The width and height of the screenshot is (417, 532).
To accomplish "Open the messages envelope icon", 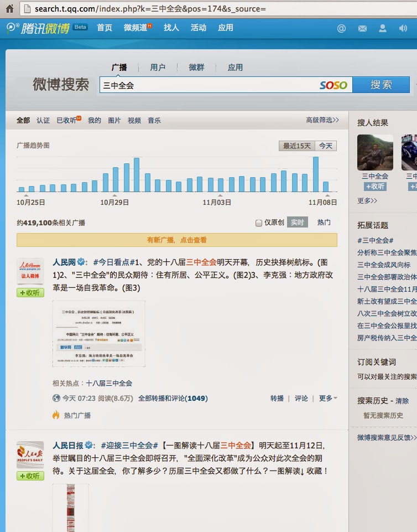I will click(x=362, y=28).
